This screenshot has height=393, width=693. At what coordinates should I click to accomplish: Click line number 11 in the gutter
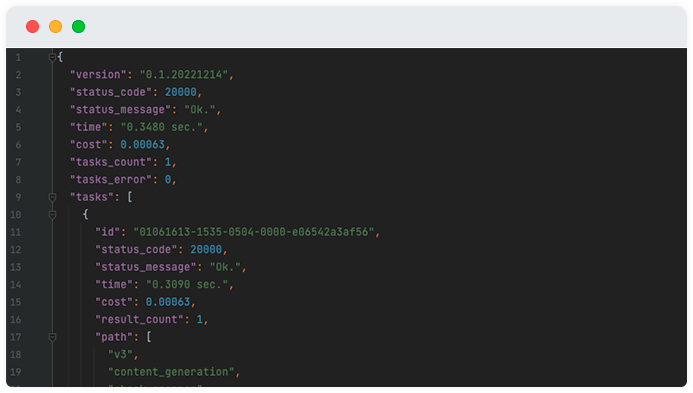[15, 232]
